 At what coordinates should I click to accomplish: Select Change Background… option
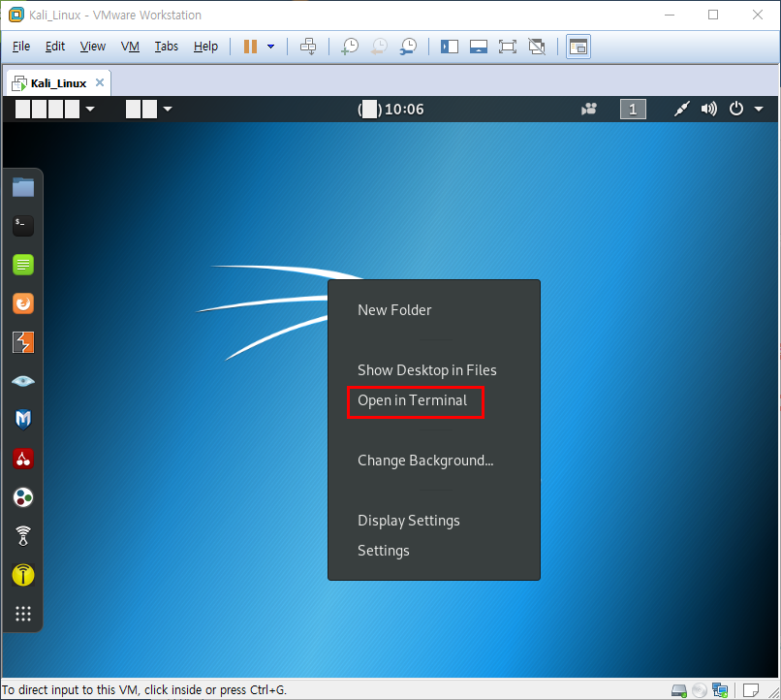click(425, 461)
